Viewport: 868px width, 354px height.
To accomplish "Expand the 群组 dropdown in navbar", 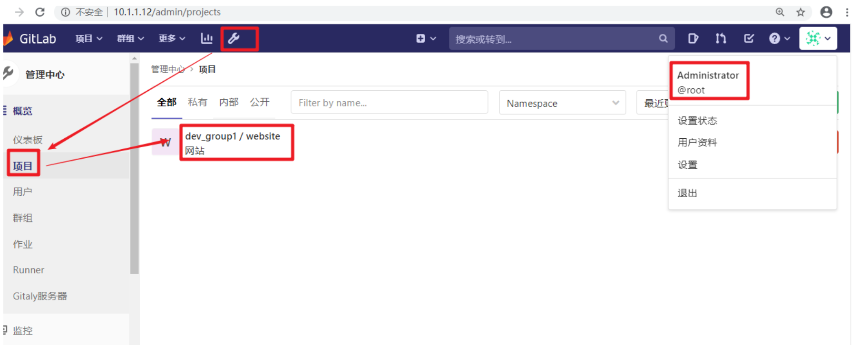I will pos(131,38).
